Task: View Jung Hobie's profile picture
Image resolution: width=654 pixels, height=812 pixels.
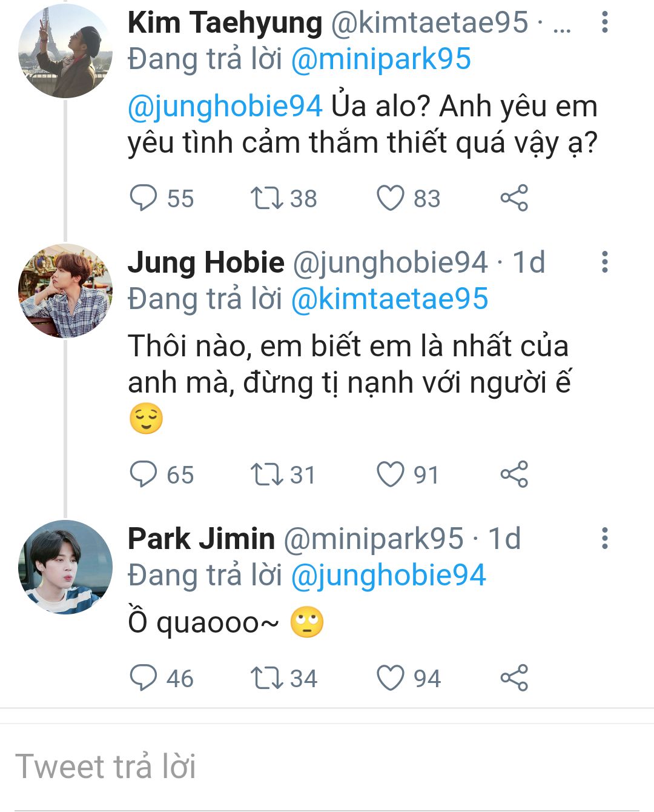Action: (65, 291)
